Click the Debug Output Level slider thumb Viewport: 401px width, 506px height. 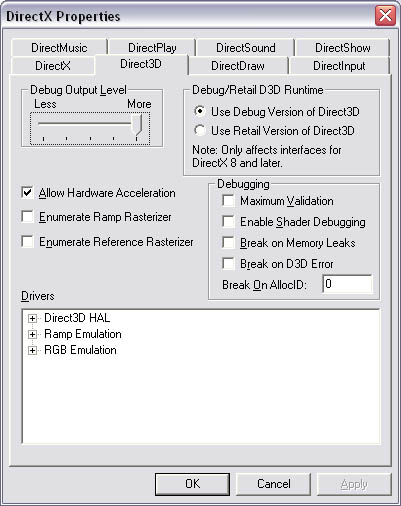[137, 125]
